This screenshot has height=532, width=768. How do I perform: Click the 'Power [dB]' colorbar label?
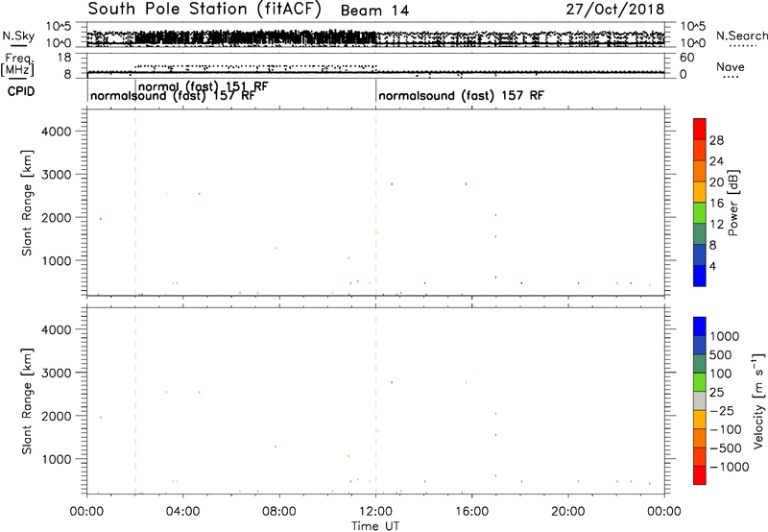point(732,203)
